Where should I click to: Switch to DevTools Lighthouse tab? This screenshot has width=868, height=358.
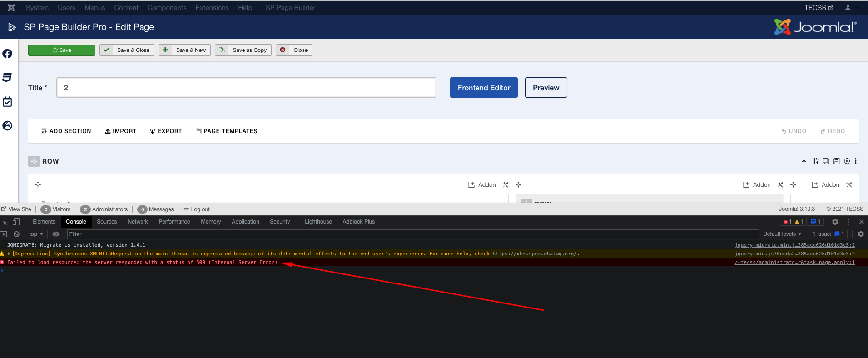point(318,222)
